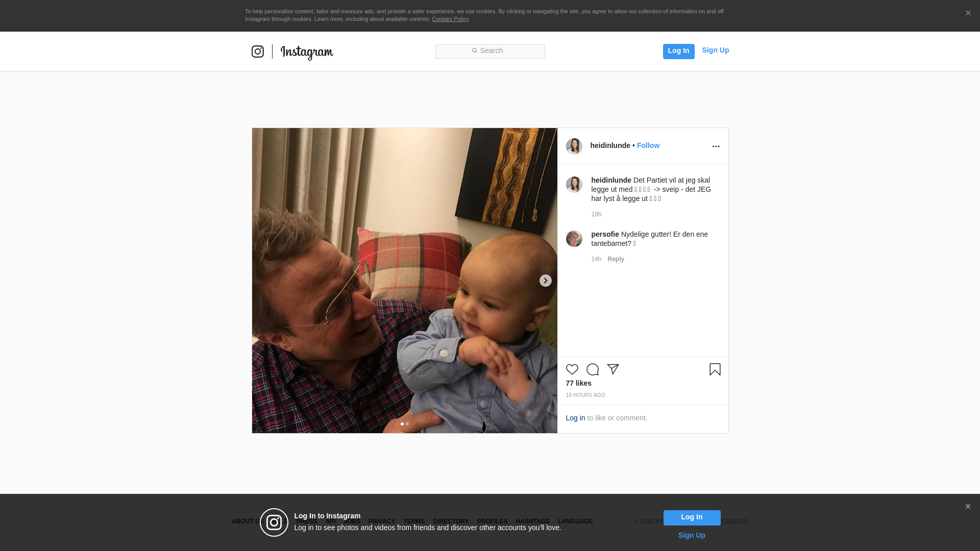Click the bottom banner Log In button
Image resolution: width=980 pixels, height=551 pixels.
tap(692, 518)
